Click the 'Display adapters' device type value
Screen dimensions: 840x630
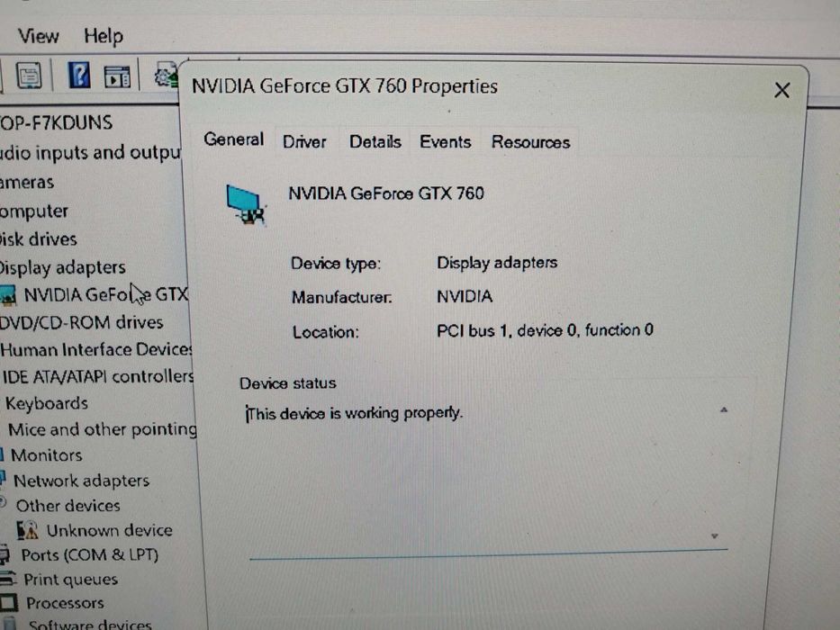click(x=497, y=263)
